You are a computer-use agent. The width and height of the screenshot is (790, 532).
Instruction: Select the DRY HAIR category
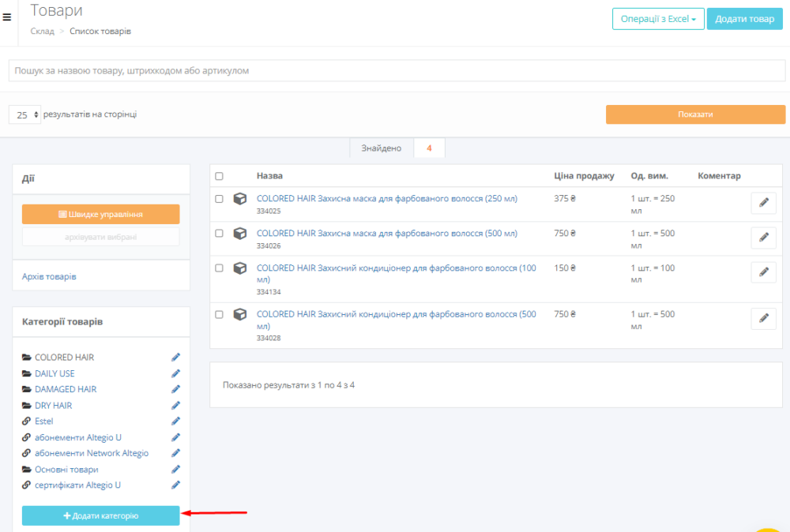[53, 406]
